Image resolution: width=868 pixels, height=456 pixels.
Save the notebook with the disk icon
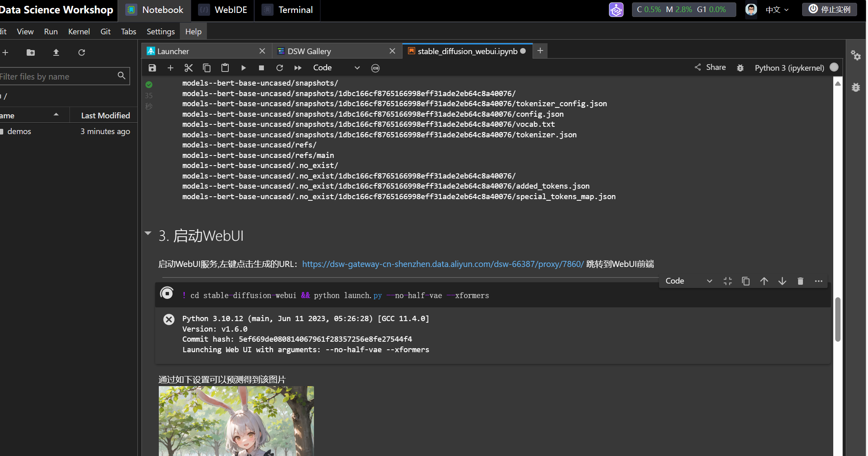tap(152, 68)
